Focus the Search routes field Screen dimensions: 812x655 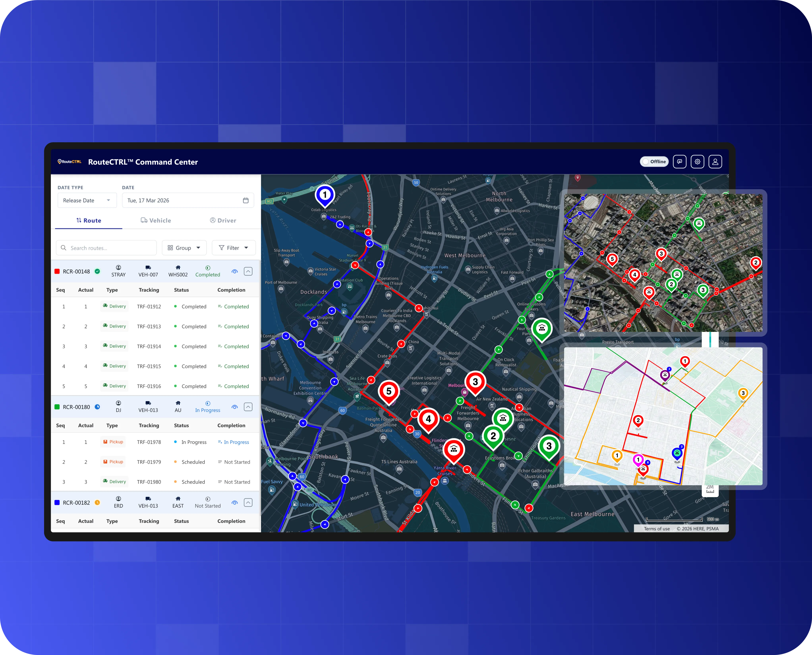pos(106,248)
